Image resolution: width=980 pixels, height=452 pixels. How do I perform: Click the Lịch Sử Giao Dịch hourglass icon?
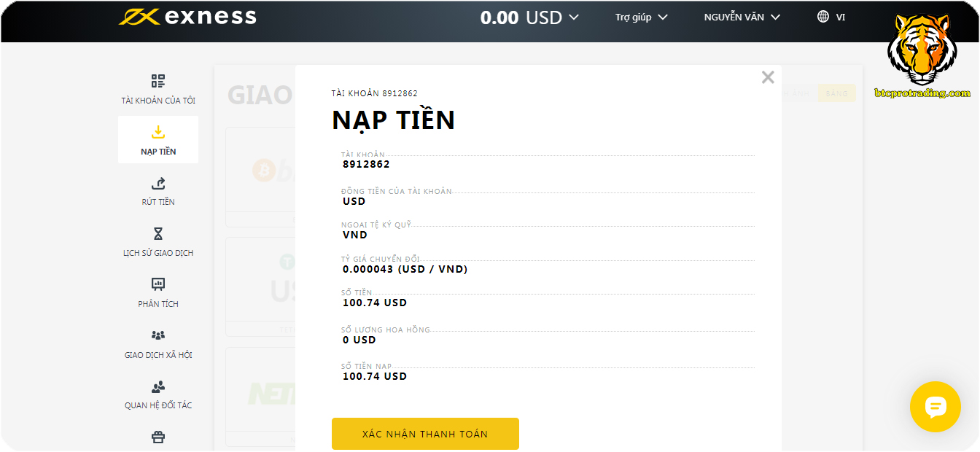(x=158, y=234)
